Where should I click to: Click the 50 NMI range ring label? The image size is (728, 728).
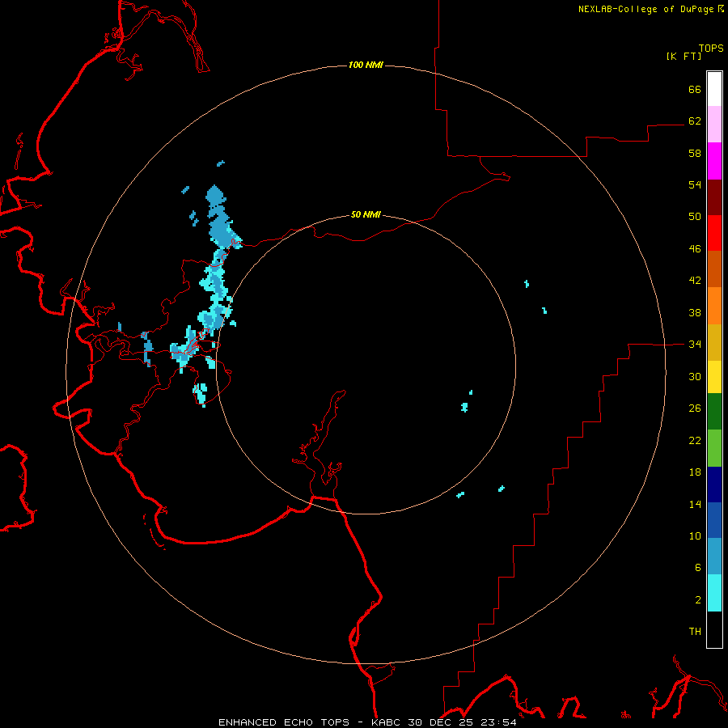click(x=366, y=214)
